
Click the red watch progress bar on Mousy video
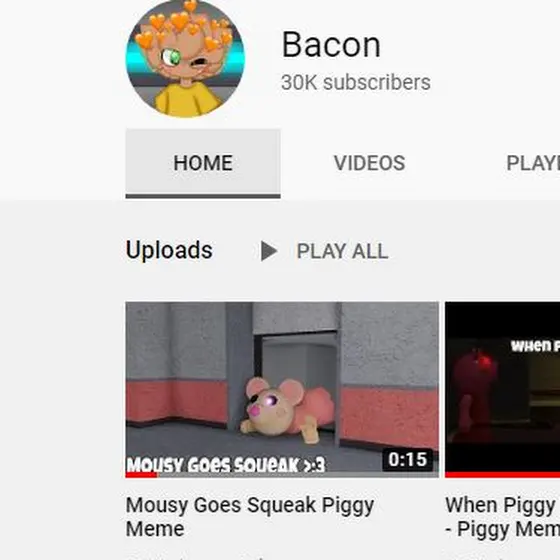[141, 475]
